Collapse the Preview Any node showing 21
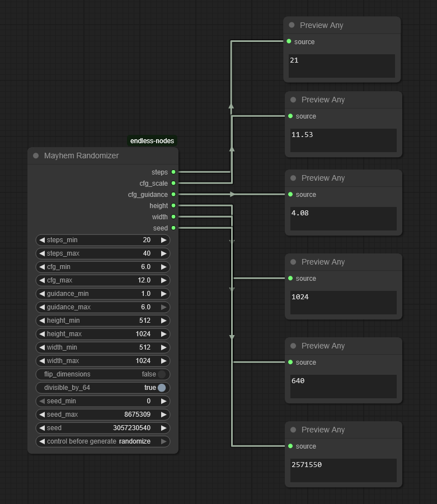This screenshot has height=504, width=437. (x=292, y=25)
